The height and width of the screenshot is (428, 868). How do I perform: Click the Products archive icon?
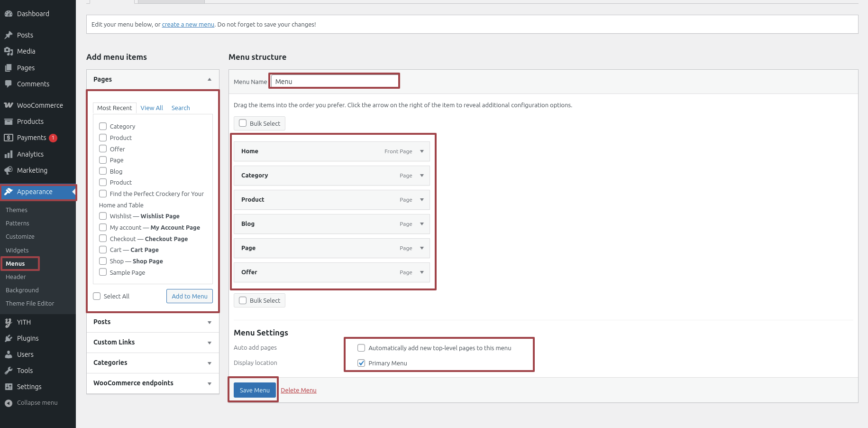pyautogui.click(x=9, y=121)
